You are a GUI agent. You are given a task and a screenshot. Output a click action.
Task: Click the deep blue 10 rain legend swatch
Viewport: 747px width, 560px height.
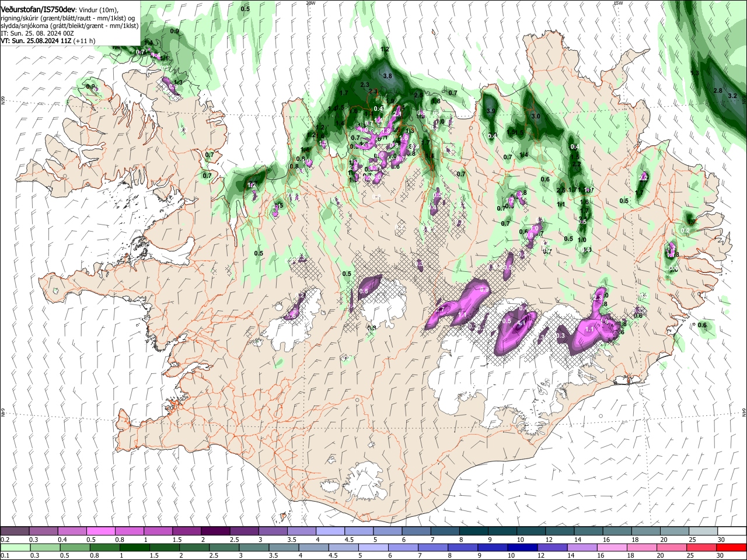(522, 547)
